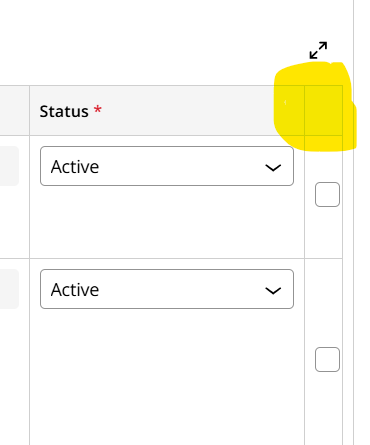Image resolution: width=370 pixels, height=445 pixels.
Task: Click the expand arrows icon above the table
Action: (x=318, y=50)
